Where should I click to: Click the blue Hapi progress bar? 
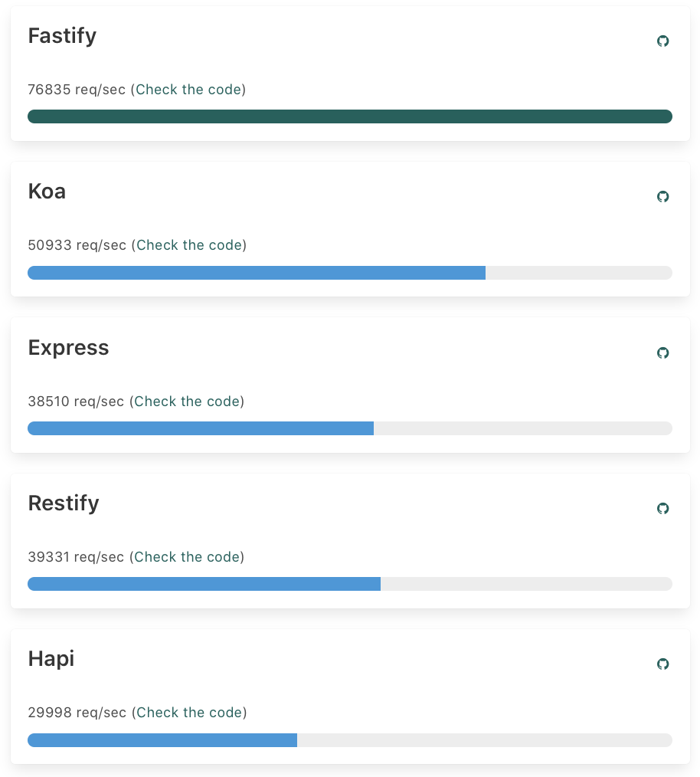coord(162,739)
